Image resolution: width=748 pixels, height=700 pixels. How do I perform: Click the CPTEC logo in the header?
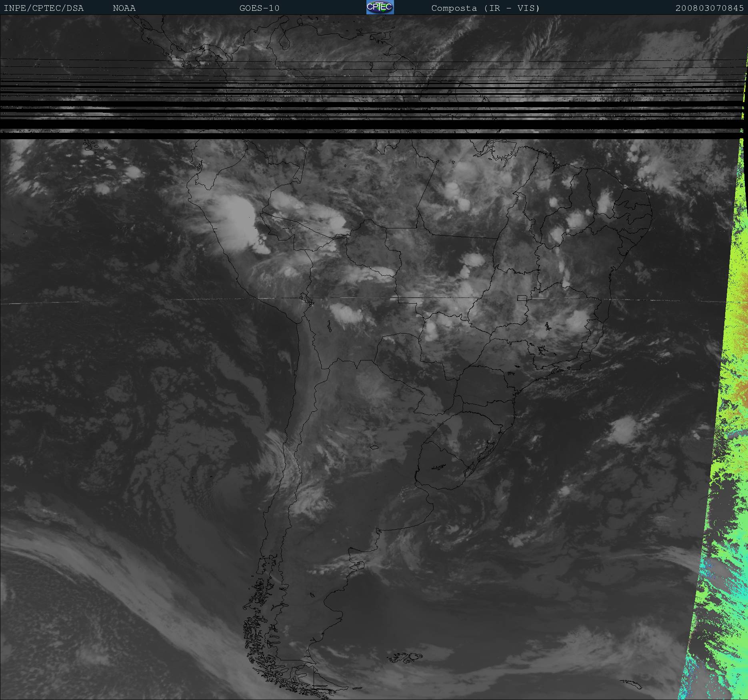click(380, 8)
